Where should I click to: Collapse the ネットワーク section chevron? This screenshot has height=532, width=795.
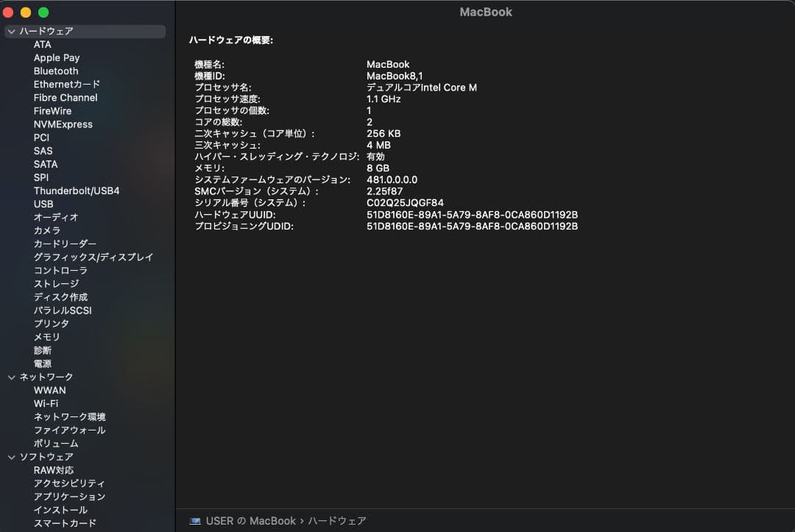pos(11,377)
